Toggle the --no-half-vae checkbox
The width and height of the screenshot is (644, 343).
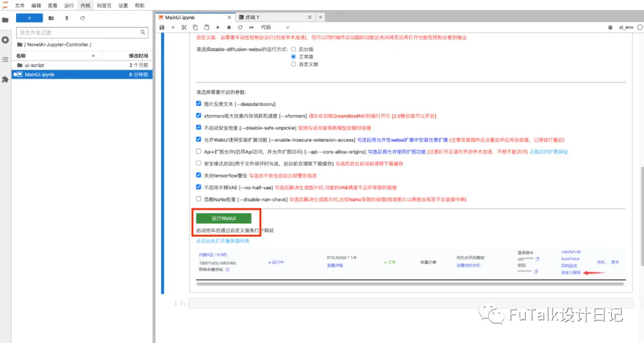point(199,187)
